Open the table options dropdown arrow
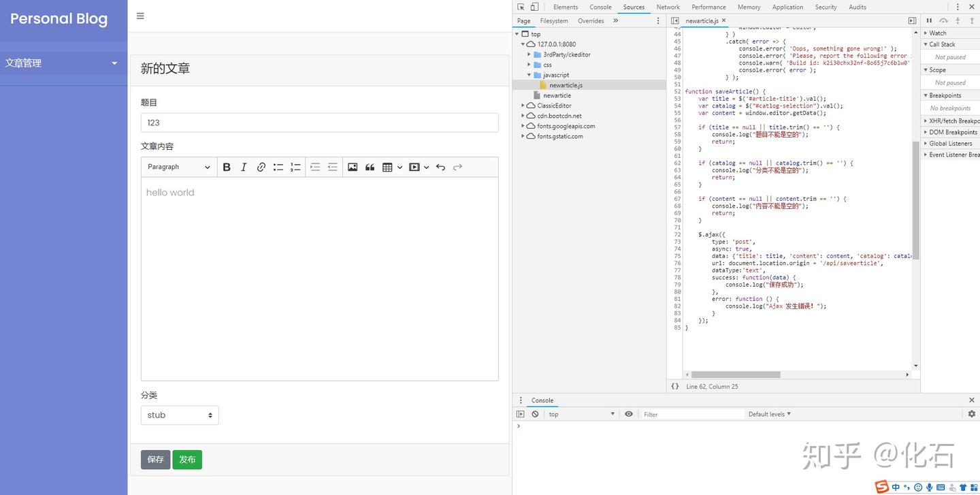The width and height of the screenshot is (980, 495). point(399,167)
